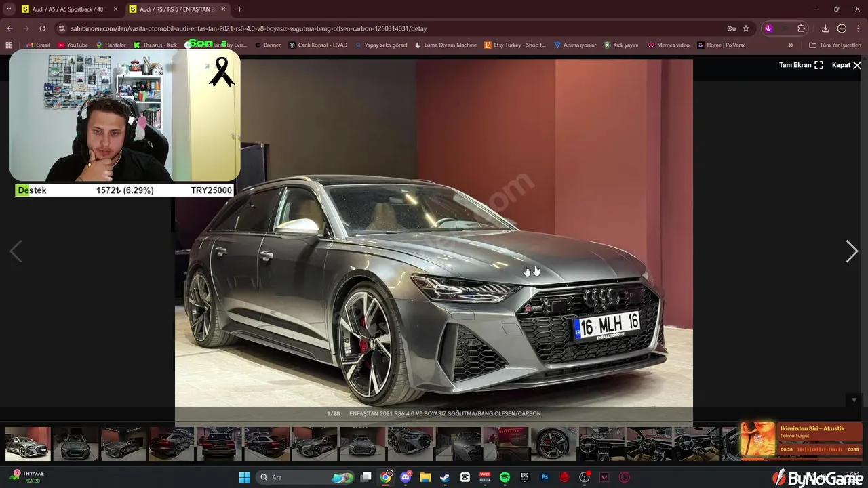Viewport: 868px width, 488px height.
Task: Open the Banner bookmark
Action: tap(268, 45)
